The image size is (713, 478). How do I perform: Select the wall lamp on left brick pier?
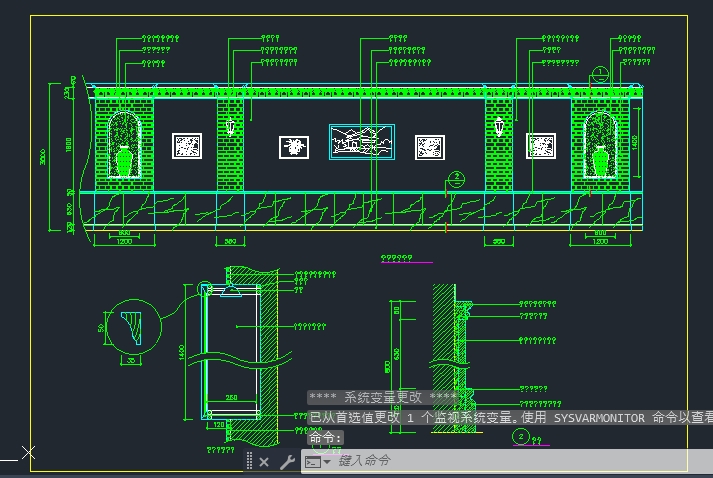231,127
